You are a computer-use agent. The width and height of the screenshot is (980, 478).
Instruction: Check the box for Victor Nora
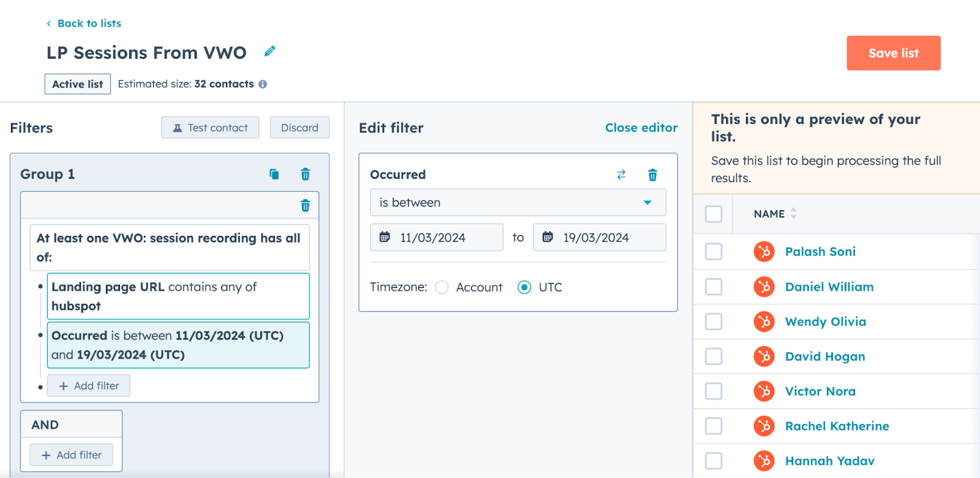click(714, 392)
